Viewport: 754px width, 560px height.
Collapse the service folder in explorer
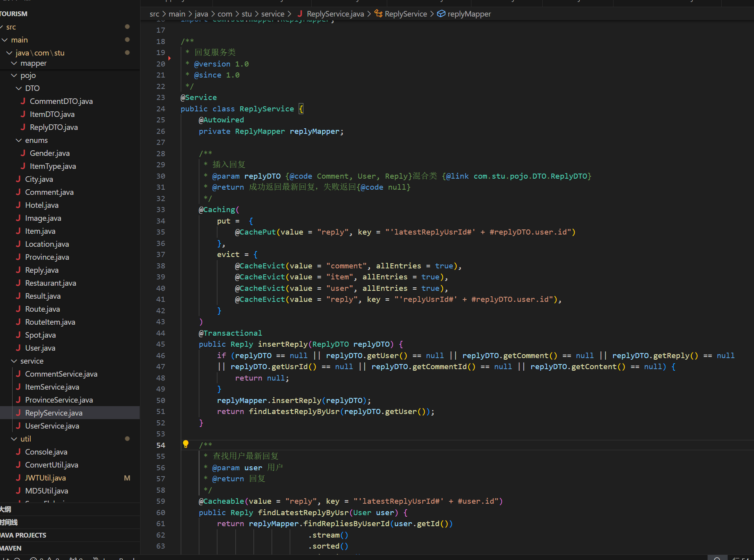[x=14, y=361]
